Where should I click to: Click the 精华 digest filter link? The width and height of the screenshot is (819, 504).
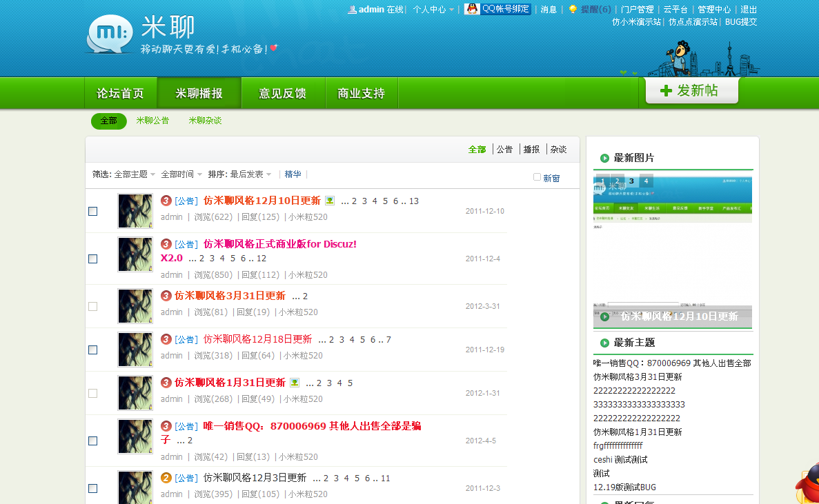(x=293, y=174)
